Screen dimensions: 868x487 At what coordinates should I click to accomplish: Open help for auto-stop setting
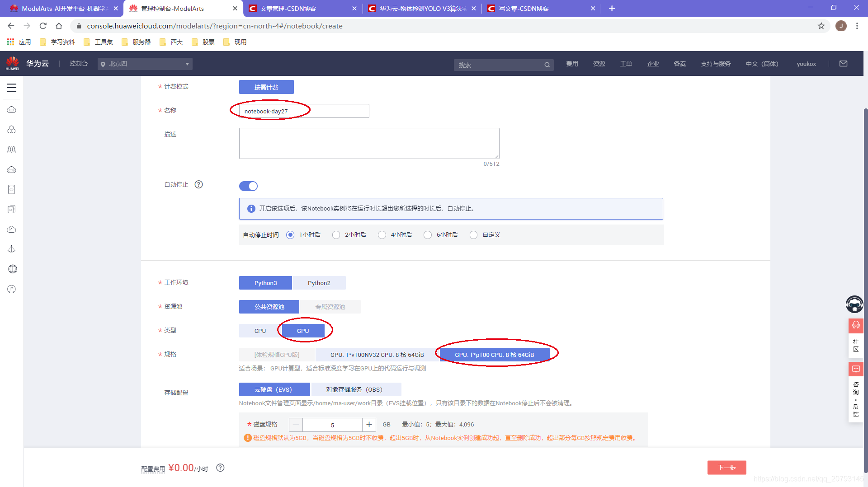tap(198, 184)
